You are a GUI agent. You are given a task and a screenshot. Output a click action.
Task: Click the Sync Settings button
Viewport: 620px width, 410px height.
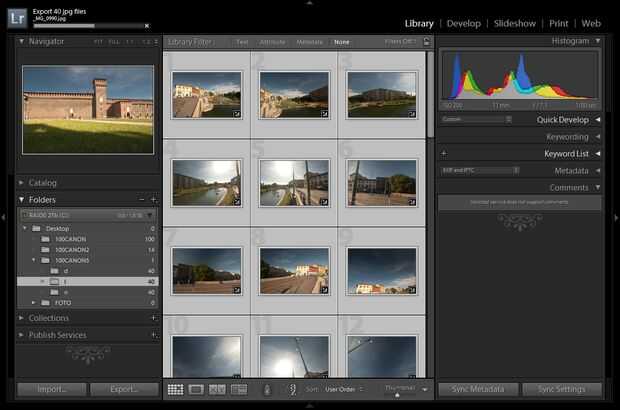(x=561, y=389)
